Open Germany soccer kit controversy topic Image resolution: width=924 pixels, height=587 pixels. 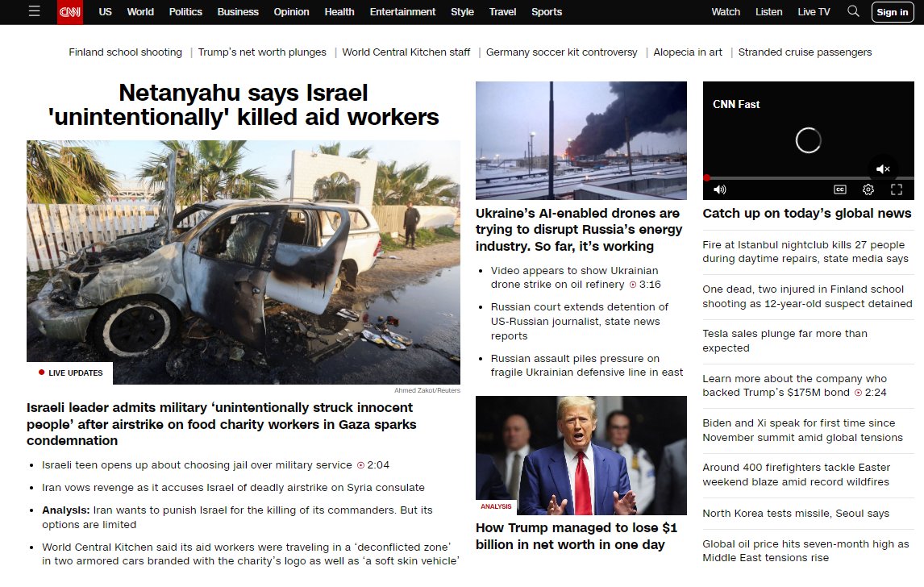click(x=562, y=52)
